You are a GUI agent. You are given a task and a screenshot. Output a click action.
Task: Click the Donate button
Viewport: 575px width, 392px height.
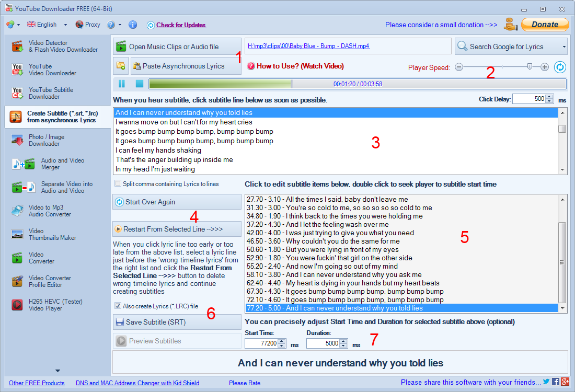(545, 25)
